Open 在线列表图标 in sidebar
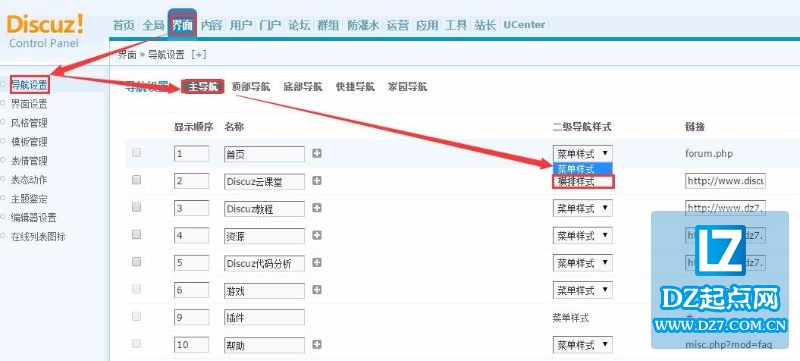Viewport: 800px width, 361px height. 38,237
